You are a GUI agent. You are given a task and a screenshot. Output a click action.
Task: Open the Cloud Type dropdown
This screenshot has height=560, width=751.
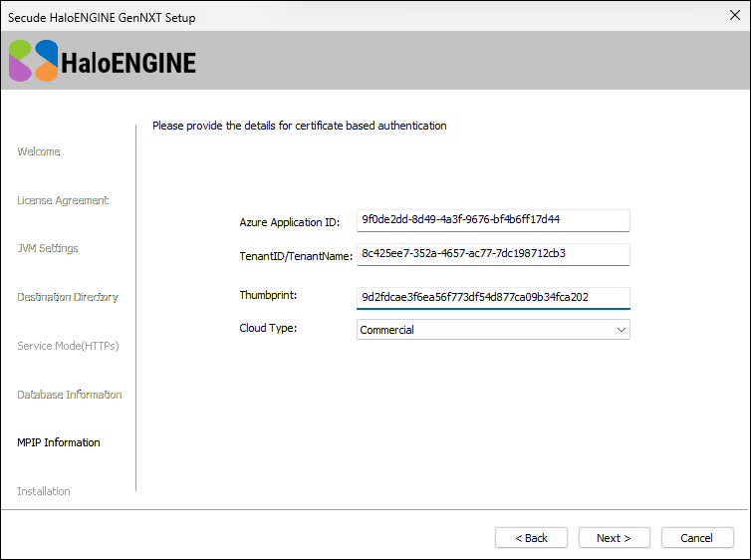tap(493, 330)
